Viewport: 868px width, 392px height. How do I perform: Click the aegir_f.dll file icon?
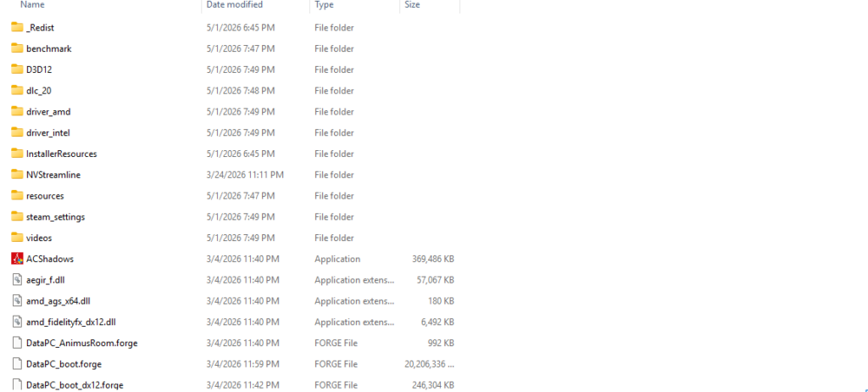pos(17,280)
